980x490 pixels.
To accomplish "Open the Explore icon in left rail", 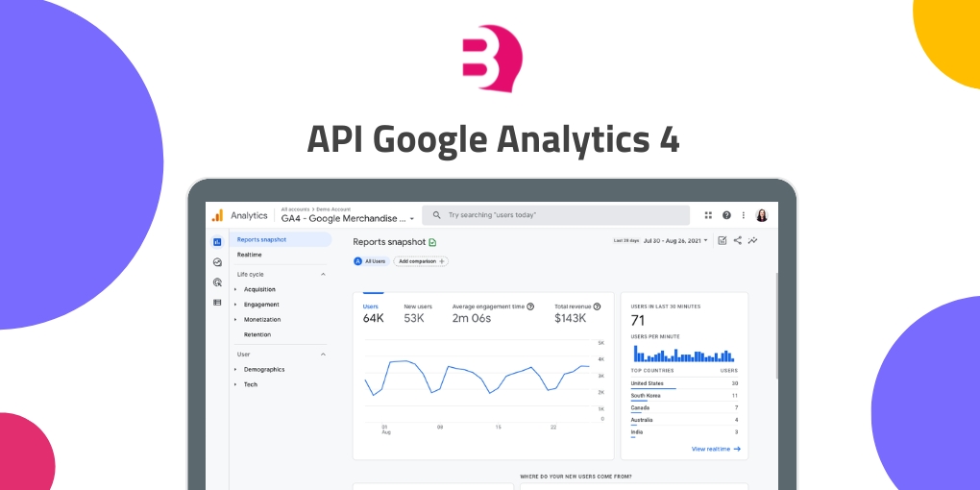I will (217, 262).
